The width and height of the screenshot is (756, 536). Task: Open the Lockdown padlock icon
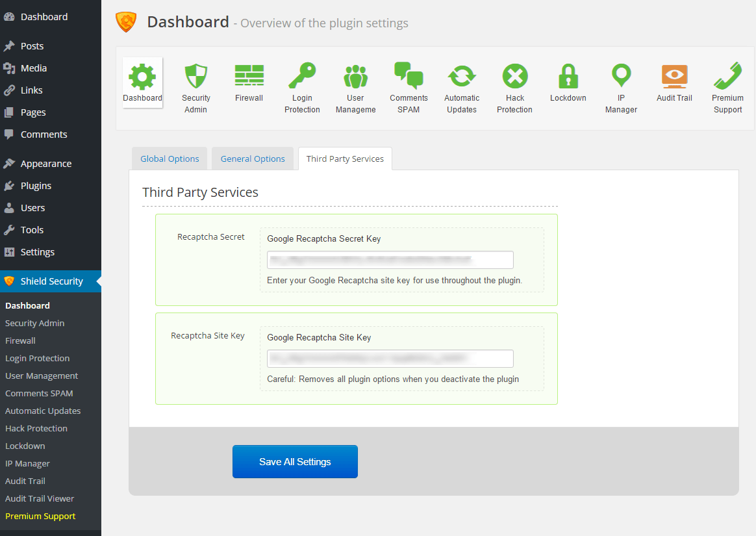pyautogui.click(x=568, y=76)
